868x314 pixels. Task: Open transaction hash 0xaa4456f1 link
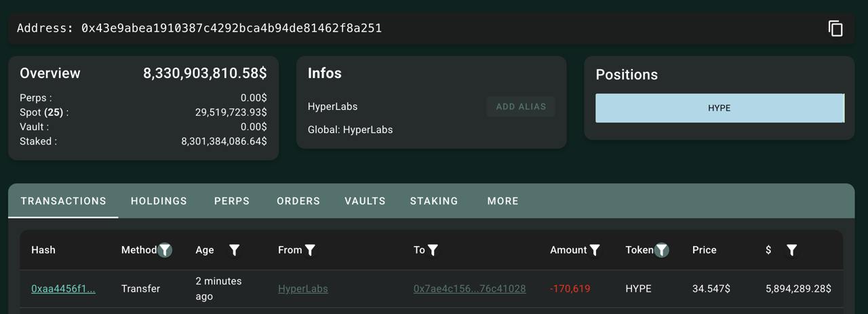click(x=63, y=289)
